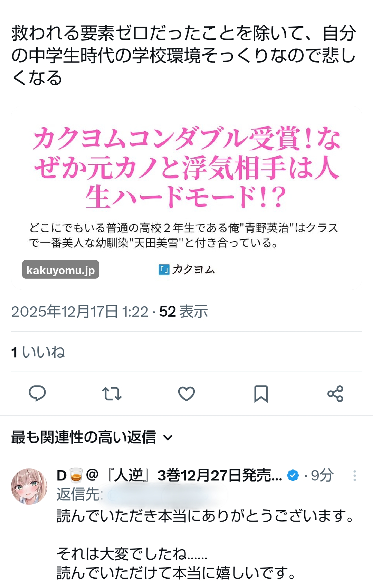Viewport: 373px width, 588px height.
Task: Tap the reply speech bubble icon
Action: click(37, 393)
